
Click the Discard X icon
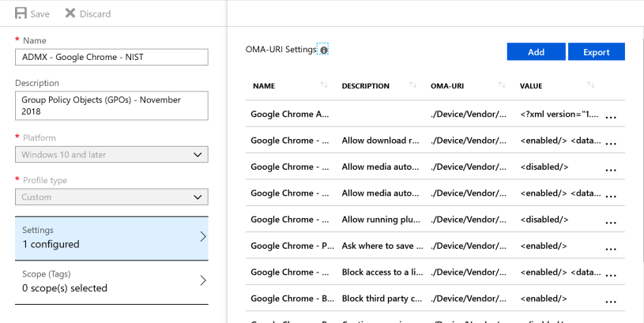click(x=70, y=13)
